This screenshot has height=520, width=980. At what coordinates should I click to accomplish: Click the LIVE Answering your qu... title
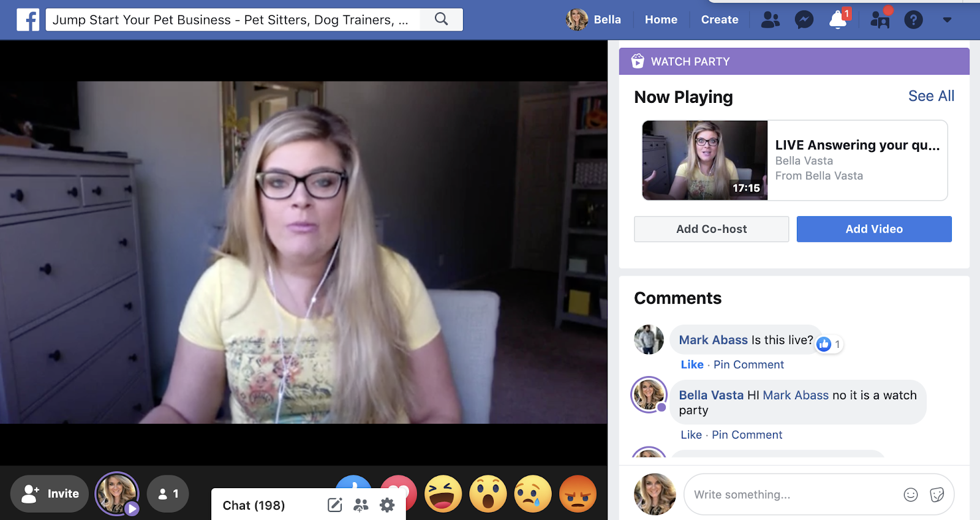[x=857, y=145]
